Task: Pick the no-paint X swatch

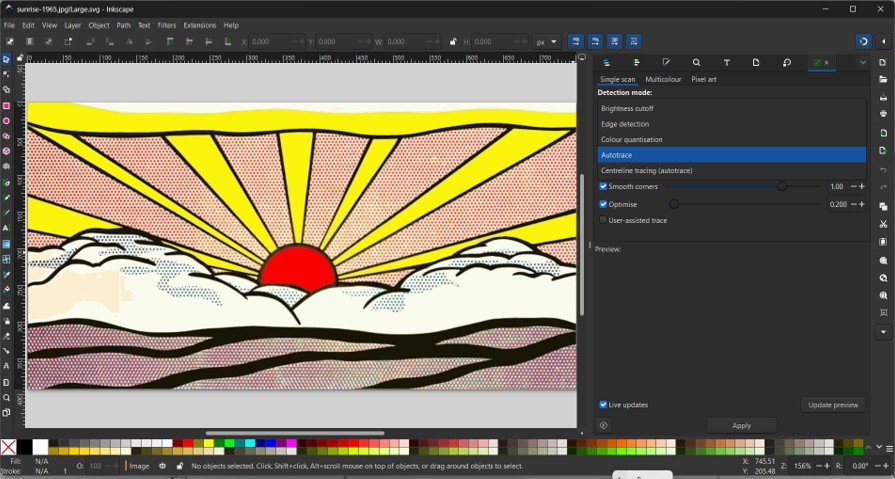Action: [9, 447]
